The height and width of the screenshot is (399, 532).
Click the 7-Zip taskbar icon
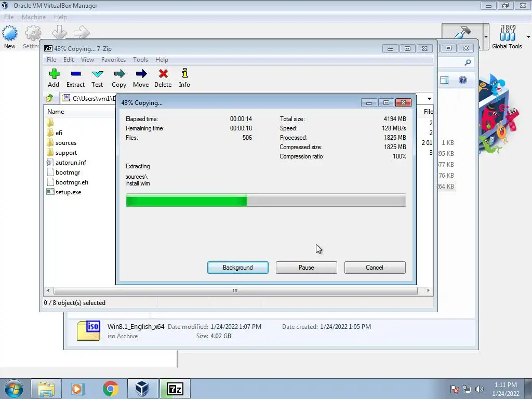coord(175,389)
